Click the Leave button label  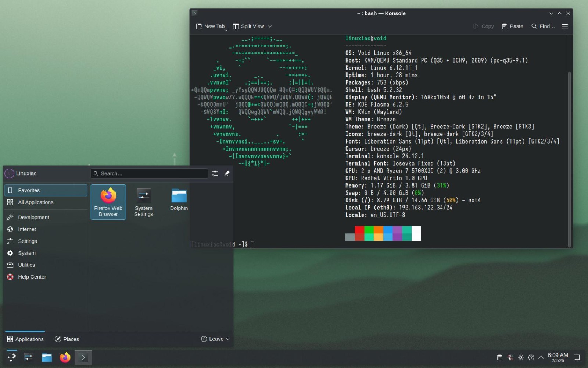click(x=216, y=339)
